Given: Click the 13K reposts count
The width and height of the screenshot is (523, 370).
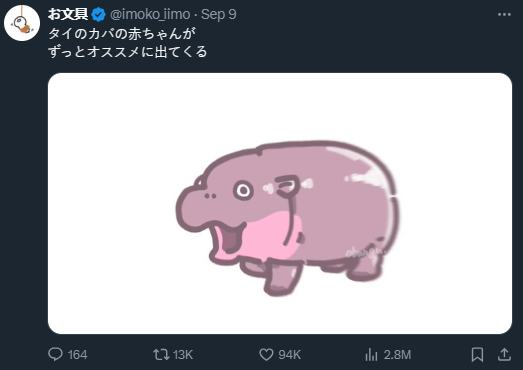Looking at the screenshot, I should pyautogui.click(x=183, y=355).
